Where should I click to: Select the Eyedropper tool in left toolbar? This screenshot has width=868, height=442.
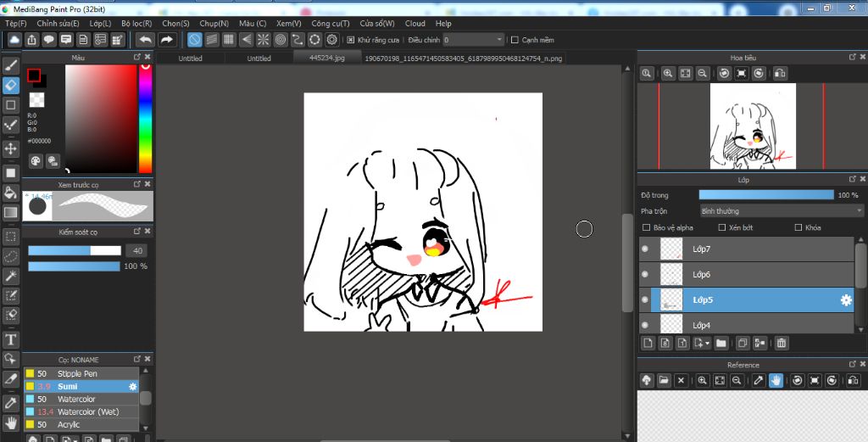click(x=10, y=403)
